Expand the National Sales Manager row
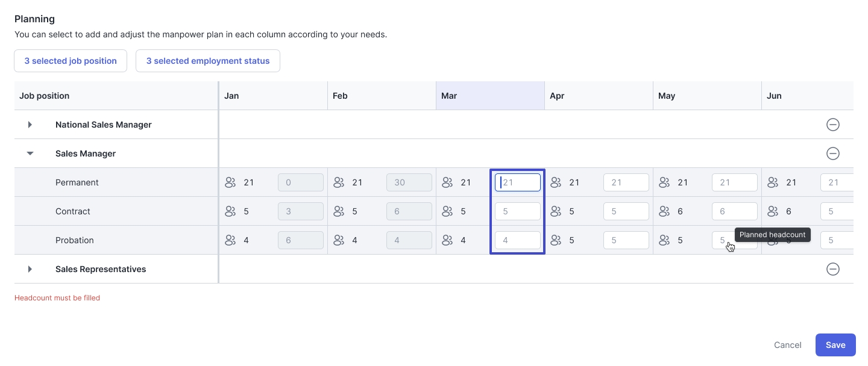The width and height of the screenshot is (868, 366). click(x=30, y=125)
